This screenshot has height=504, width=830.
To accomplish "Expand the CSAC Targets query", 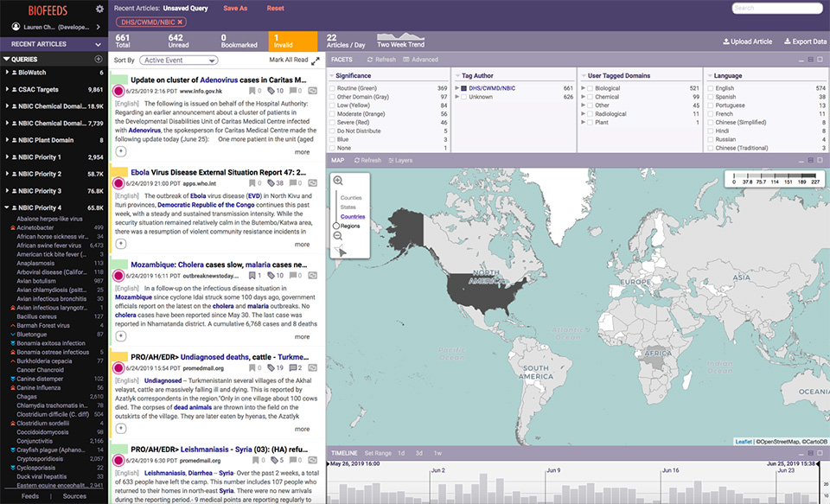I will pyautogui.click(x=7, y=89).
